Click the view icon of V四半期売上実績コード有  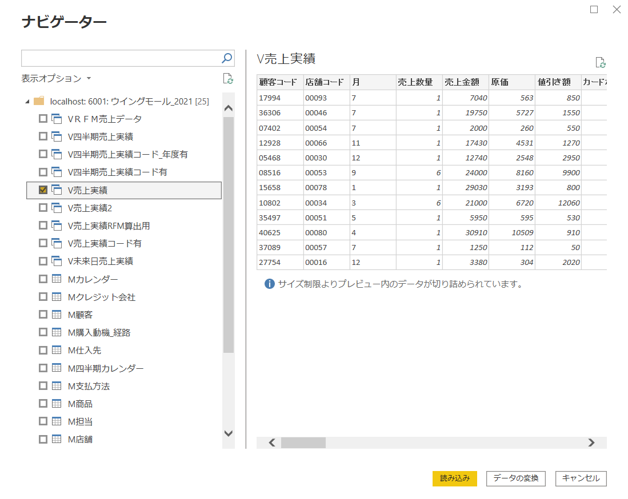click(57, 172)
